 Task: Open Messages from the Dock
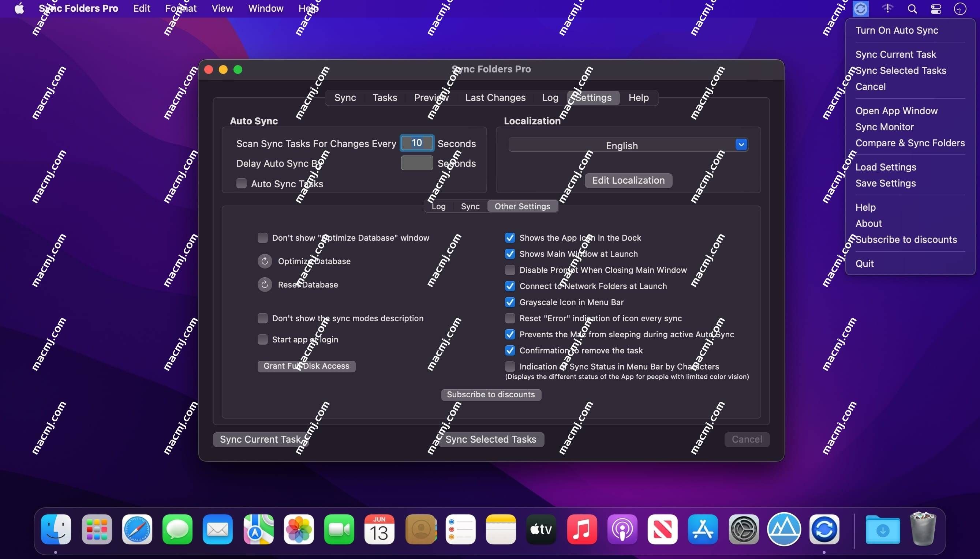(x=177, y=529)
